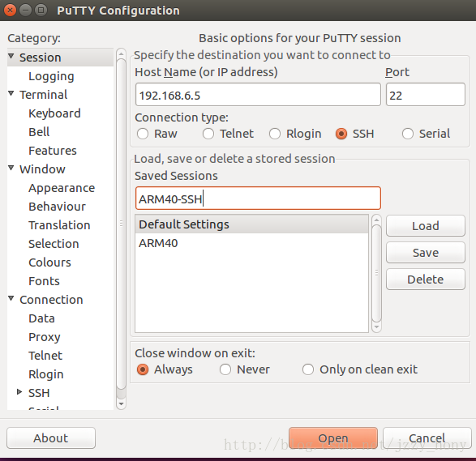Image resolution: width=476 pixels, height=461 pixels.
Task: Click the About button
Action: 51,438
